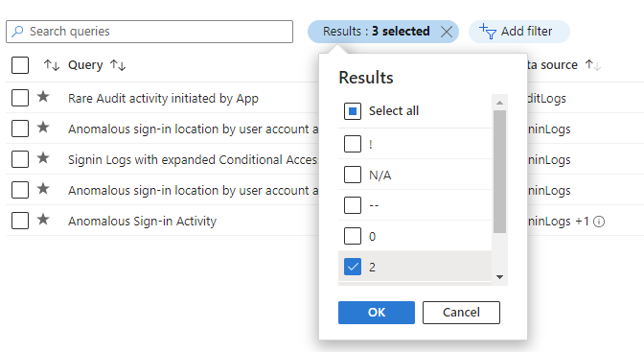
Task: Click scroll up arrow in Results list
Action: pyautogui.click(x=499, y=103)
